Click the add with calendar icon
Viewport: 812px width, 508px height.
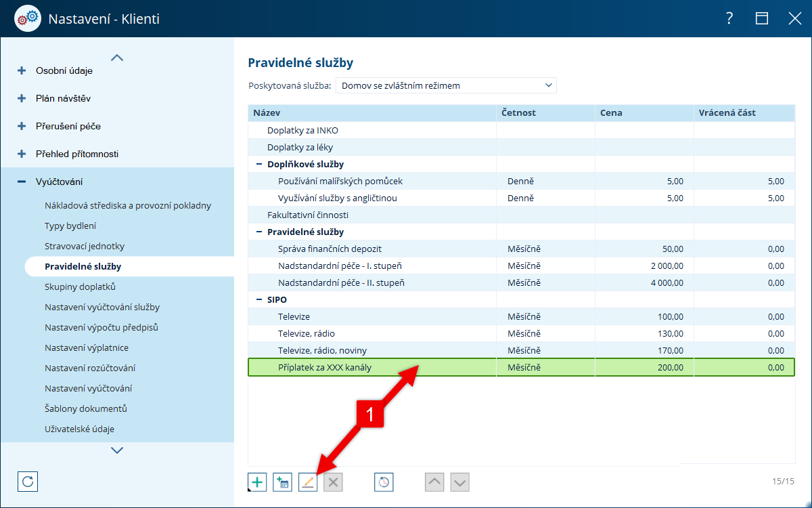pos(282,482)
